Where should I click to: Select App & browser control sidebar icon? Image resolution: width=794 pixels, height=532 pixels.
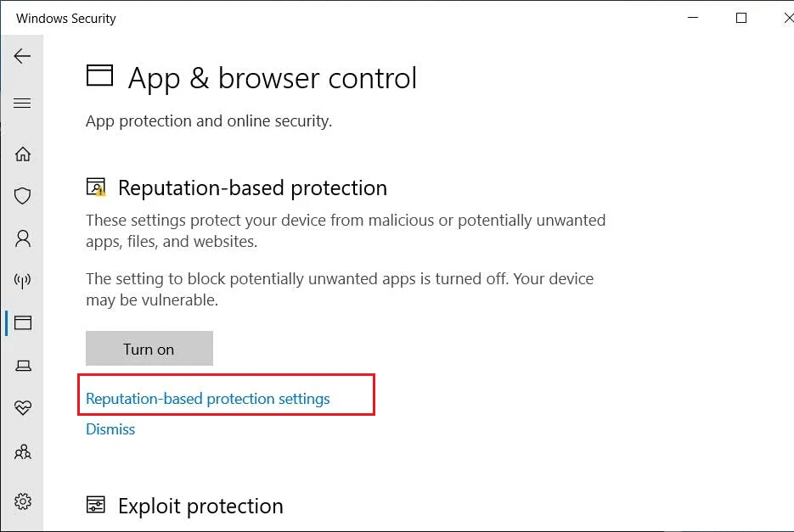point(23,322)
